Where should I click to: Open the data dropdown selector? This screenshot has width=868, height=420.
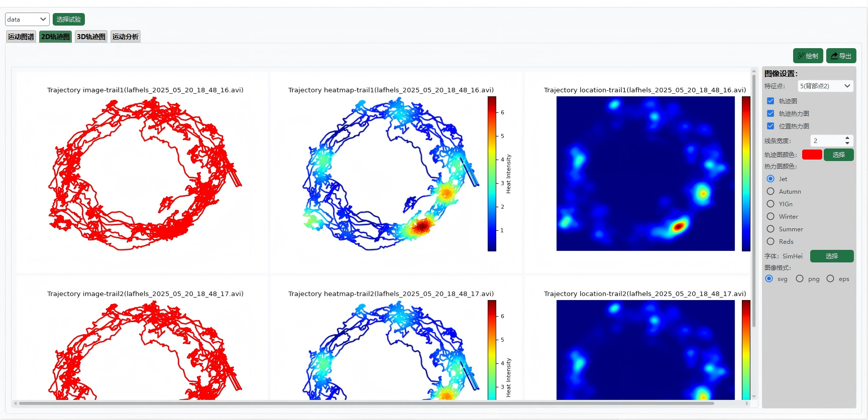point(27,20)
